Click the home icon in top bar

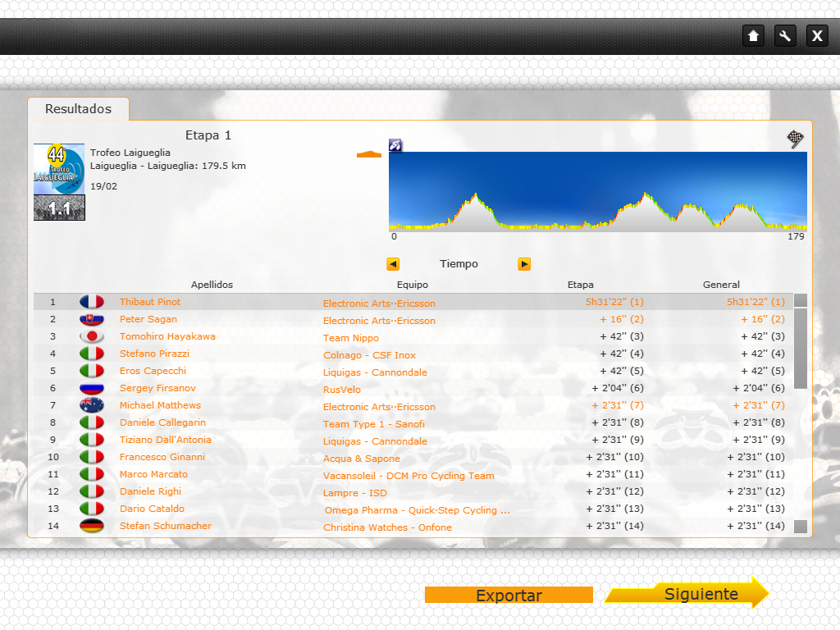[753, 36]
